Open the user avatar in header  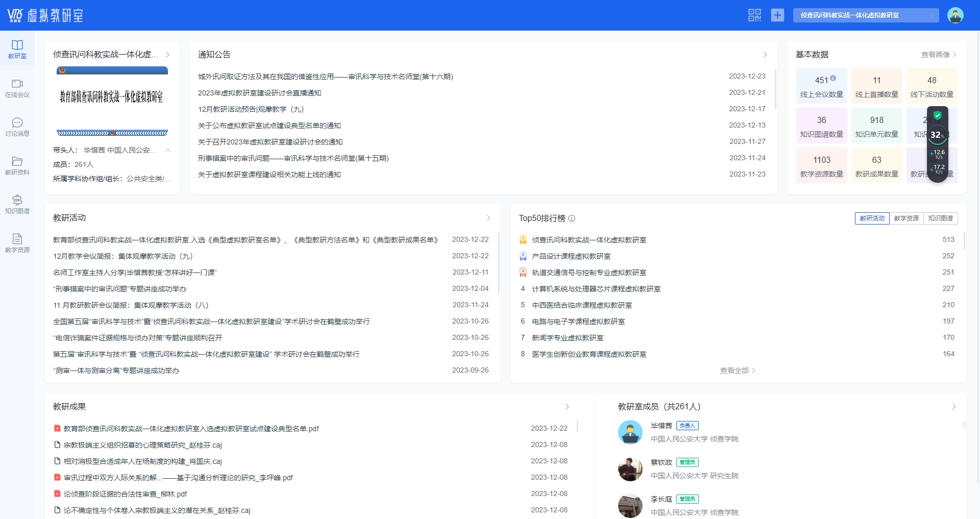tap(955, 15)
